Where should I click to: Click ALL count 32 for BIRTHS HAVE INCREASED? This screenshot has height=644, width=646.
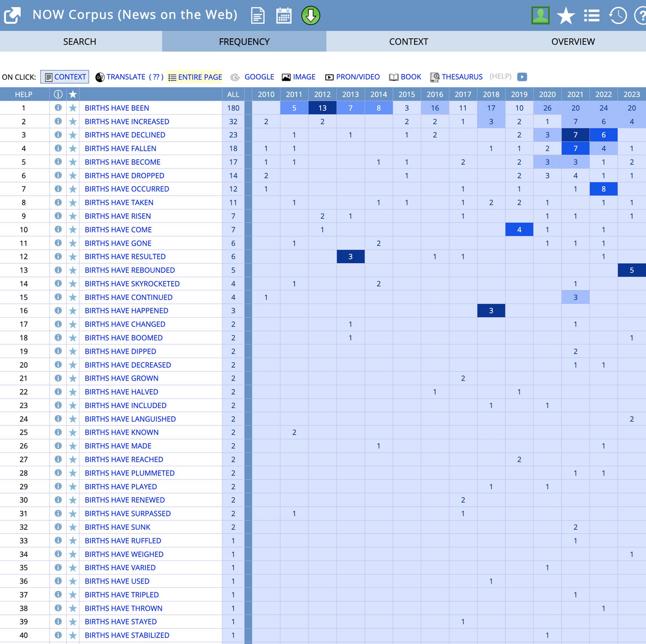tap(233, 122)
